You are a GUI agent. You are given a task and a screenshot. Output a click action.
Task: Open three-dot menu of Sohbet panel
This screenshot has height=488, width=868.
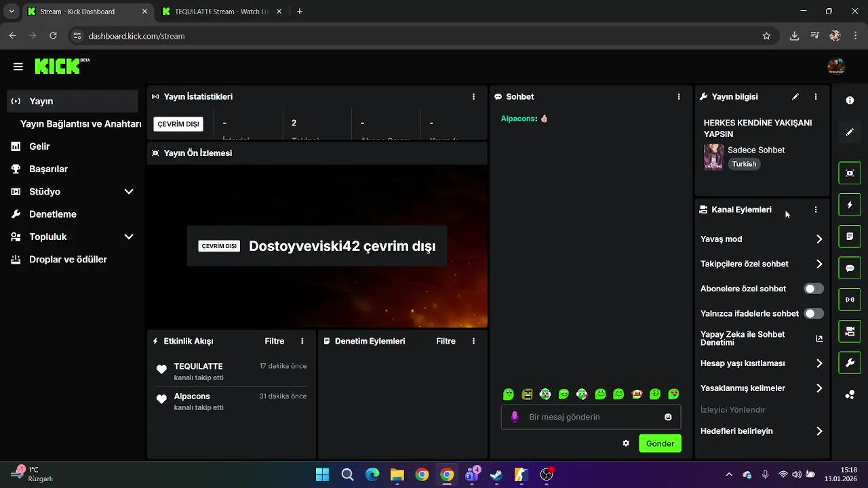coord(679,97)
